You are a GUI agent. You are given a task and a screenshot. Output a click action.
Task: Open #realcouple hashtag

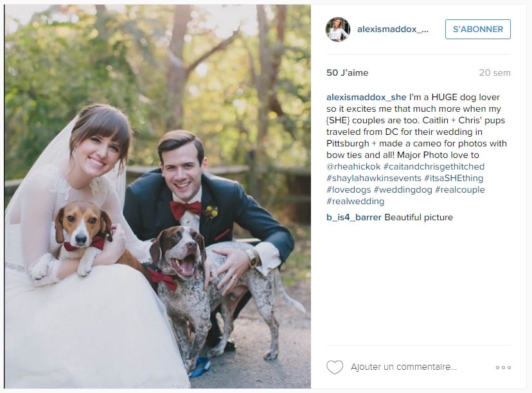(x=460, y=189)
